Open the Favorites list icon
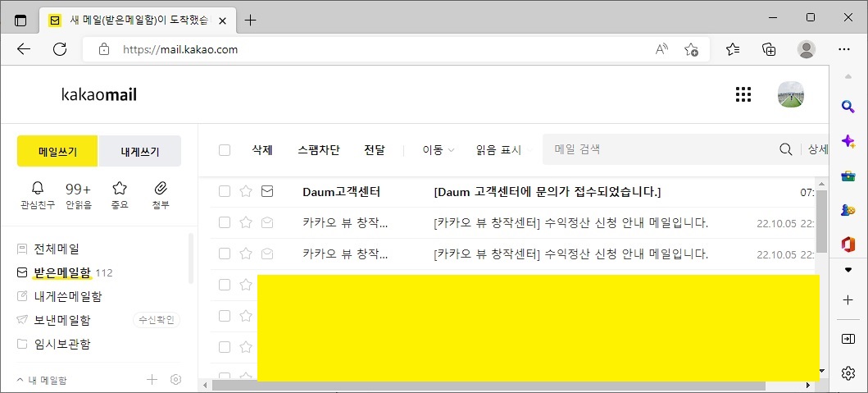The image size is (868, 393). pyautogui.click(x=733, y=49)
